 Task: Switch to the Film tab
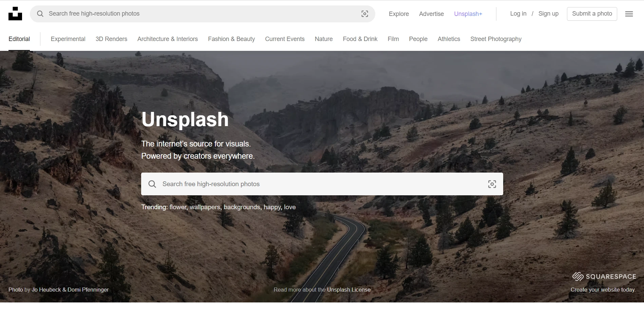393,39
